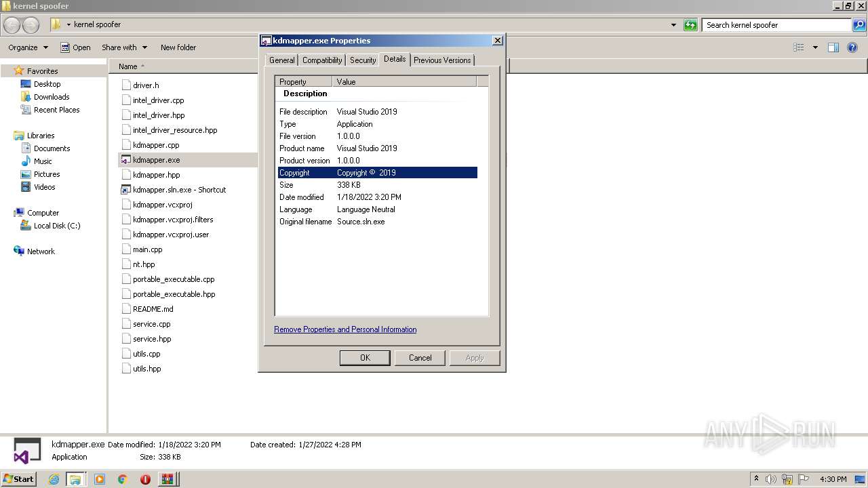Switch to the General tab
The height and width of the screenshot is (488, 868).
pos(281,60)
